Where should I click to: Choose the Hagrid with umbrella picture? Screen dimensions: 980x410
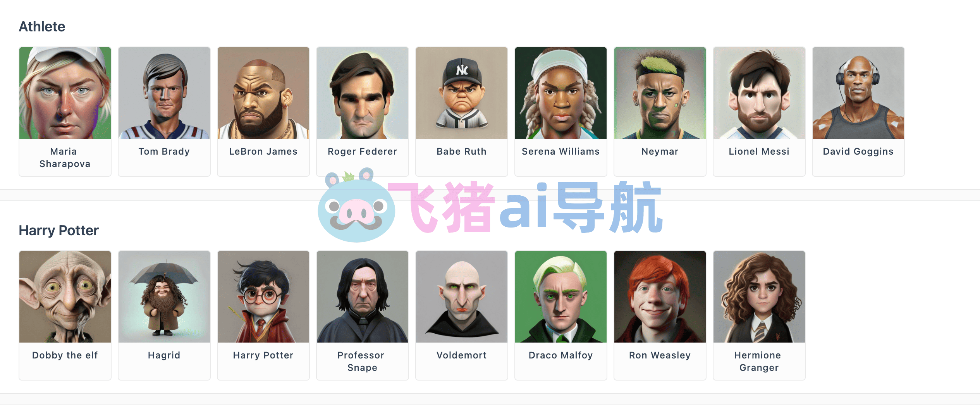(x=164, y=297)
